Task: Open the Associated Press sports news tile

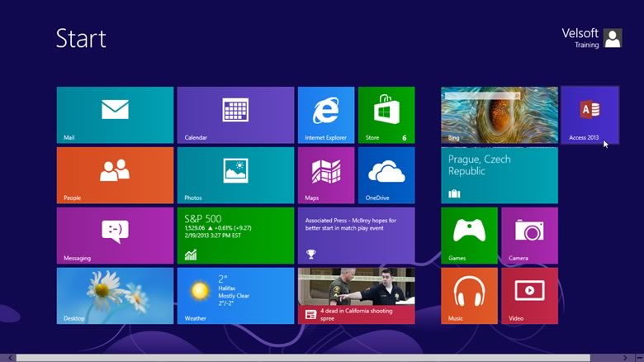Action: click(x=356, y=236)
